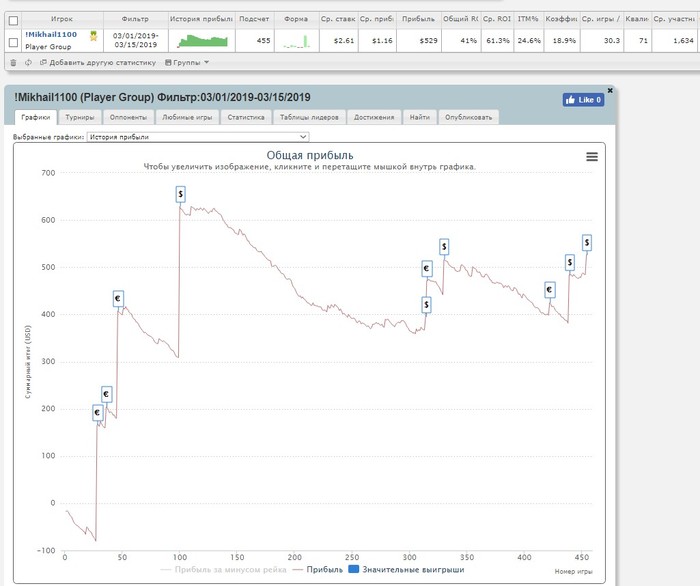Switch to the 'Турниры' tab
This screenshot has height=586, width=700.
(x=80, y=117)
